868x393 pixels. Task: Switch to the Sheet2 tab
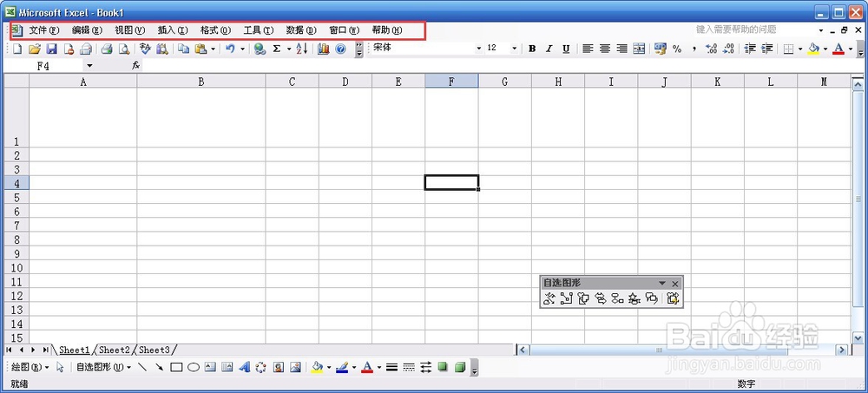click(114, 350)
